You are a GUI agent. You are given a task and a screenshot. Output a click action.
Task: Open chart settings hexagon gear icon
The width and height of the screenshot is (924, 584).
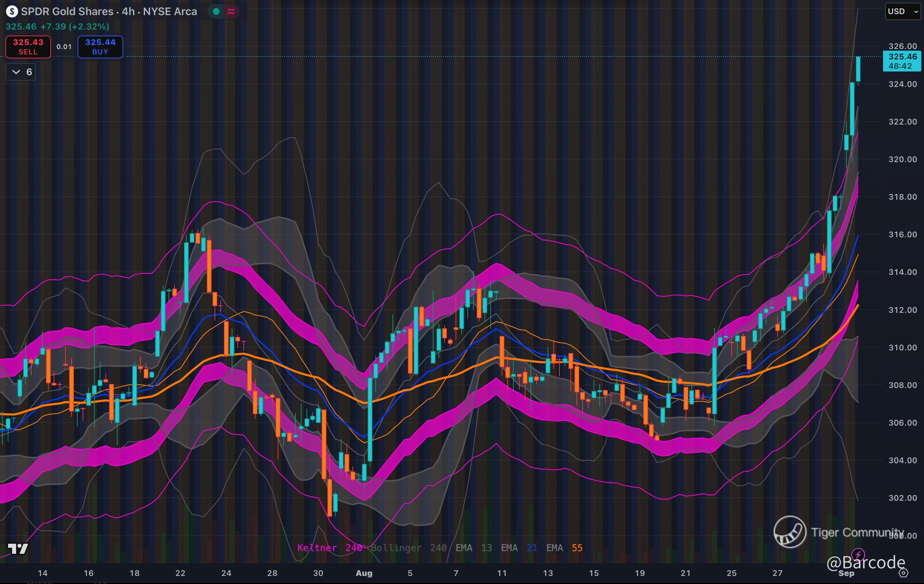click(904, 573)
